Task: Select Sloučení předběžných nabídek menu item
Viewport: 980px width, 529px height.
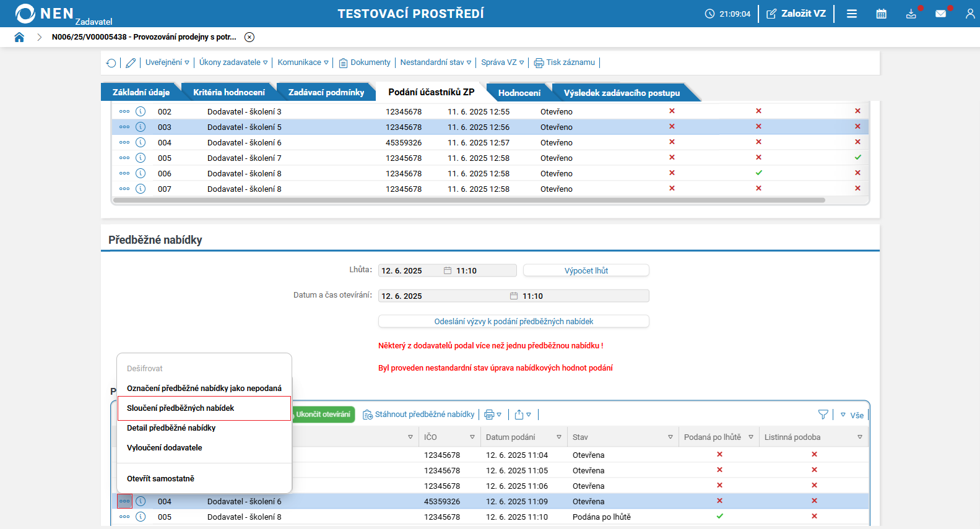Action: click(x=181, y=408)
